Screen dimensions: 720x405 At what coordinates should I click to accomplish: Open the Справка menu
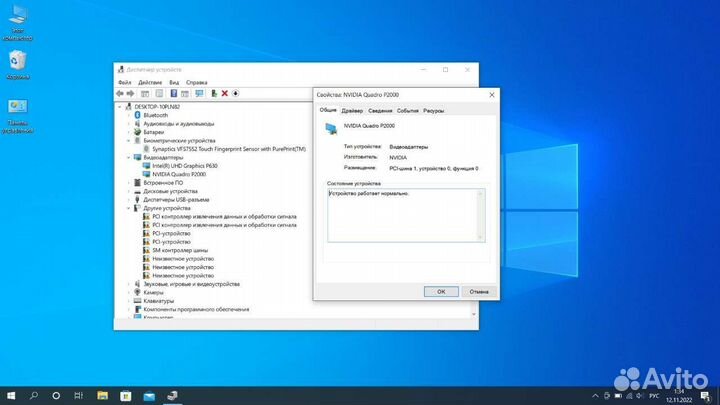point(197,82)
